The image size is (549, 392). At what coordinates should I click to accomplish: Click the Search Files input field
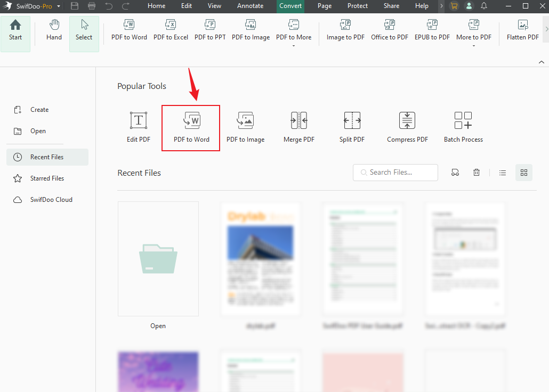(x=395, y=173)
